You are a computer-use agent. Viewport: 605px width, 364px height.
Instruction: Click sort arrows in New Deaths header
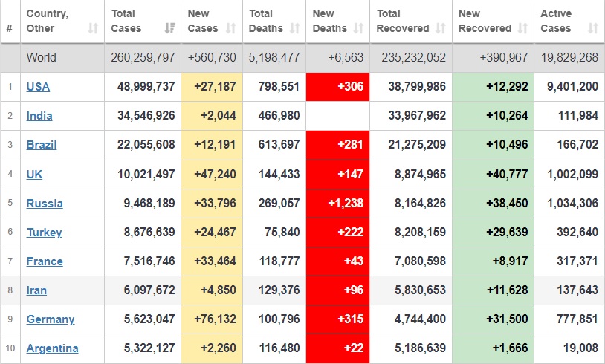tap(358, 28)
